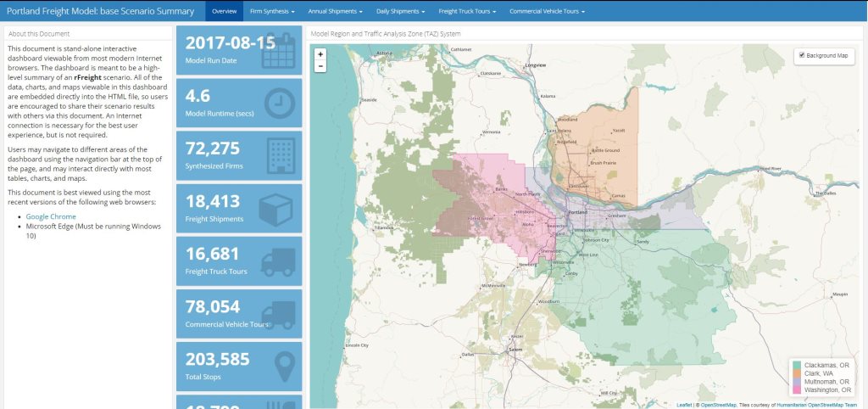The height and width of the screenshot is (409, 868).
Task: Click the box icon on Freight Shipments
Action: tap(276, 209)
